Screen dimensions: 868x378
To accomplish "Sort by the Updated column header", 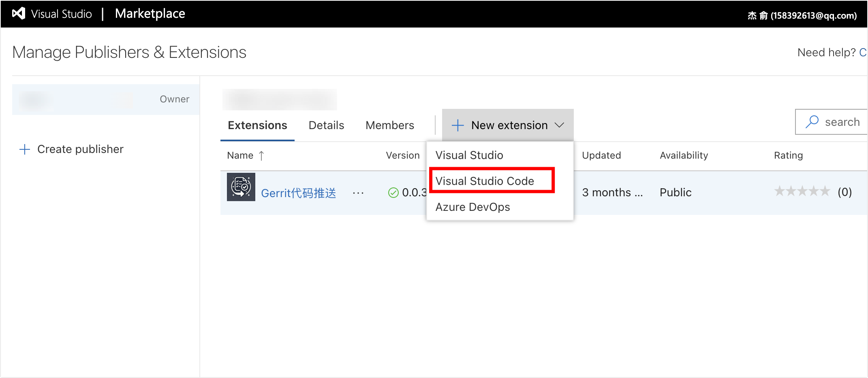I will tap(601, 155).
